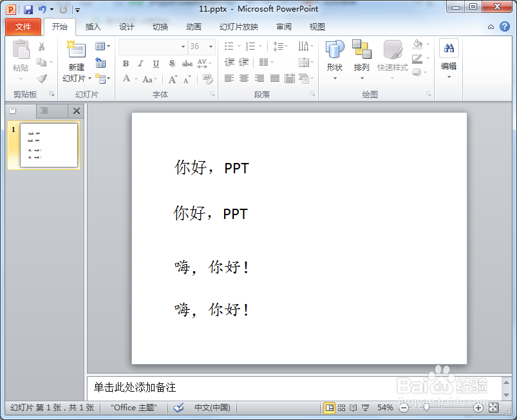Image resolution: width=517 pixels, height=420 pixels.
Task: Switch to the 动画 Animations tab
Action: 194,26
